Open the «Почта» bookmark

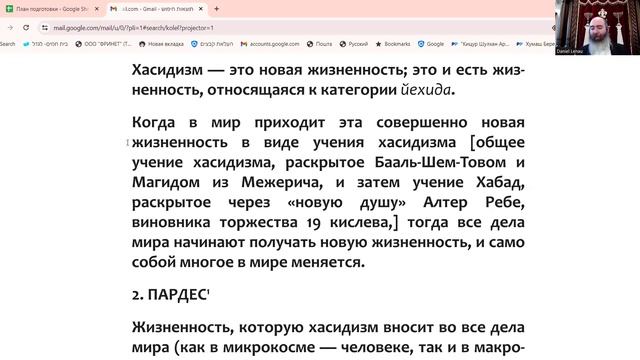[x=320, y=44]
